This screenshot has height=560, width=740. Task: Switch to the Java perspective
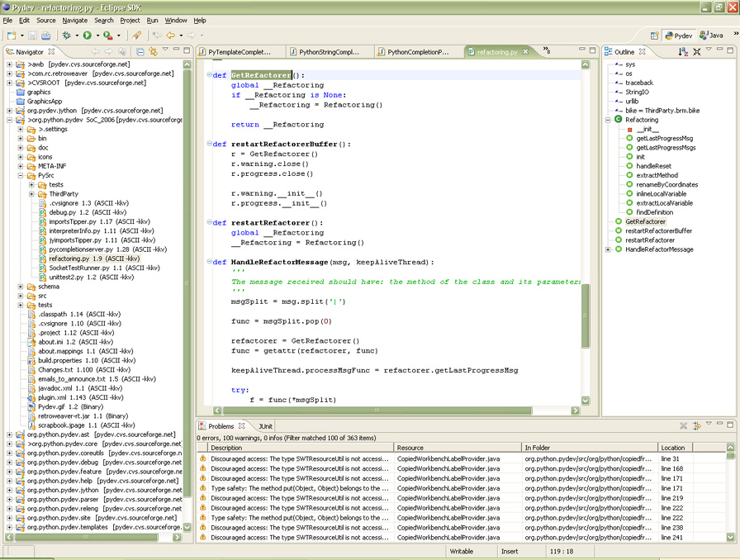pyautogui.click(x=711, y=36)
